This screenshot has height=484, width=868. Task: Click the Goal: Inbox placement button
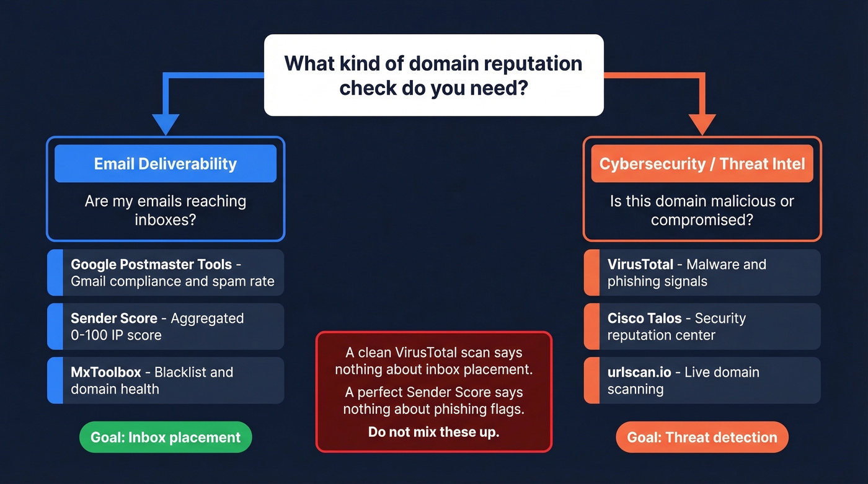[166, 437]
